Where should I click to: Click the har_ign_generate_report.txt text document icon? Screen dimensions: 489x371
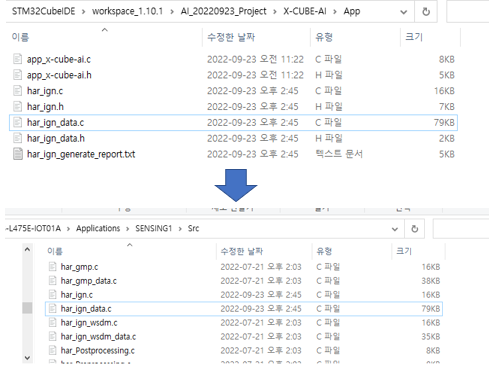coord(17,154)
